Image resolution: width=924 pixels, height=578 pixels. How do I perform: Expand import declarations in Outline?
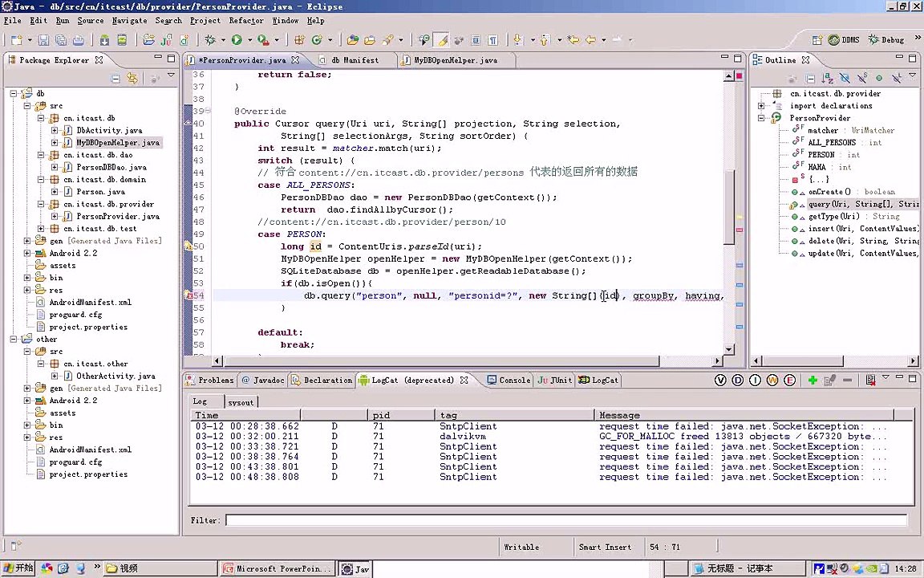pos(761,106)
